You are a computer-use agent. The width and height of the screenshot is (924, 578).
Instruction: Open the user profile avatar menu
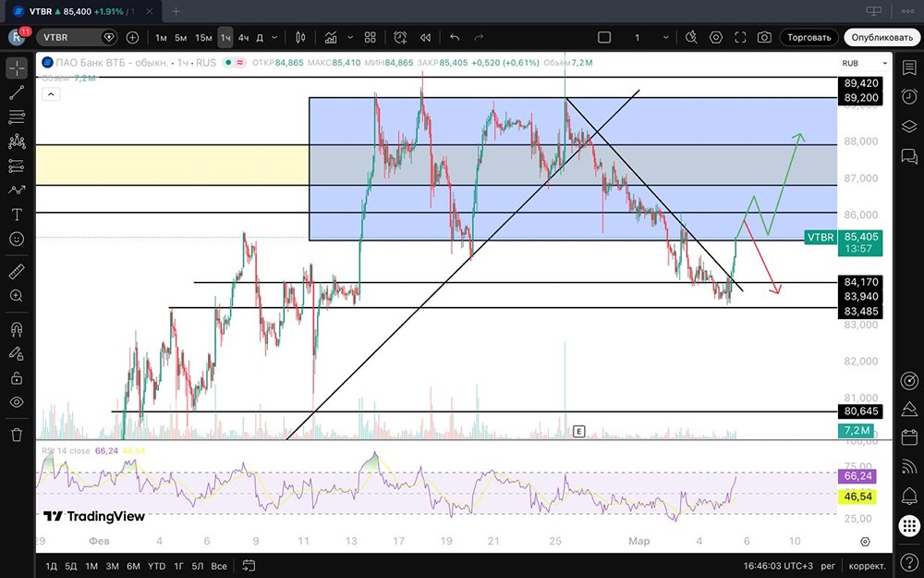click(x=17, y=37)
